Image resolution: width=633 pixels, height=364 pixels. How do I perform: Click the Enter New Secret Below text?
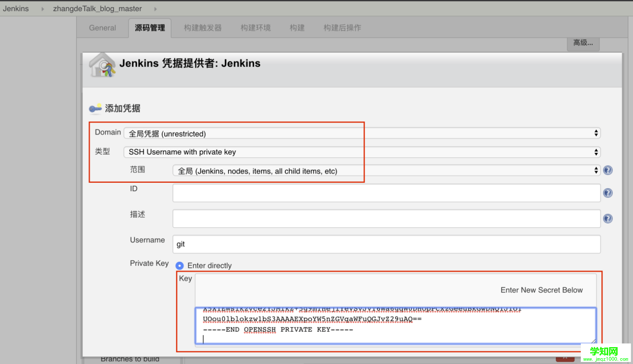(x=541, y=290)
